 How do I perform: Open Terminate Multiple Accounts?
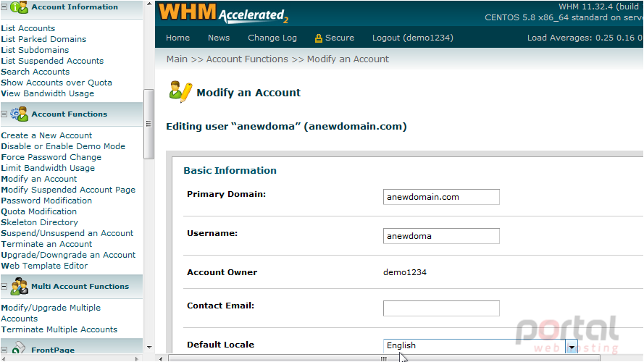(59, 329)
